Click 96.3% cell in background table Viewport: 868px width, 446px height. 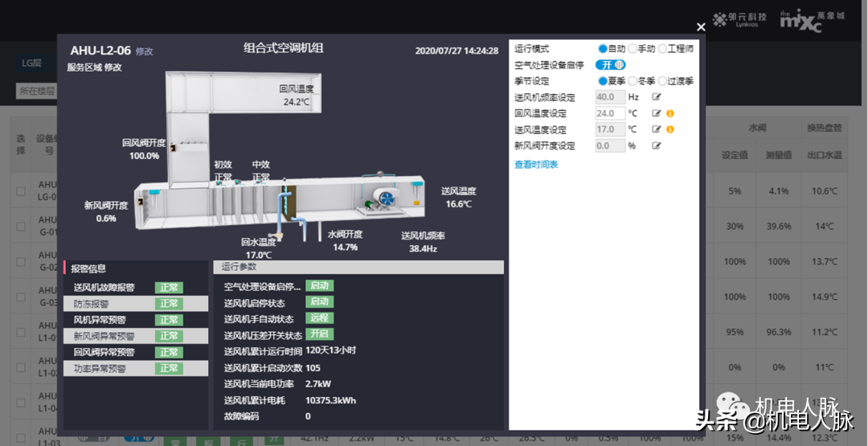778,332
